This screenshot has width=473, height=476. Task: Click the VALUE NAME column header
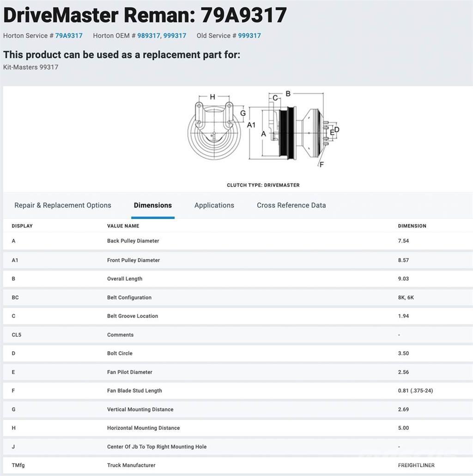tap(123, 226)
